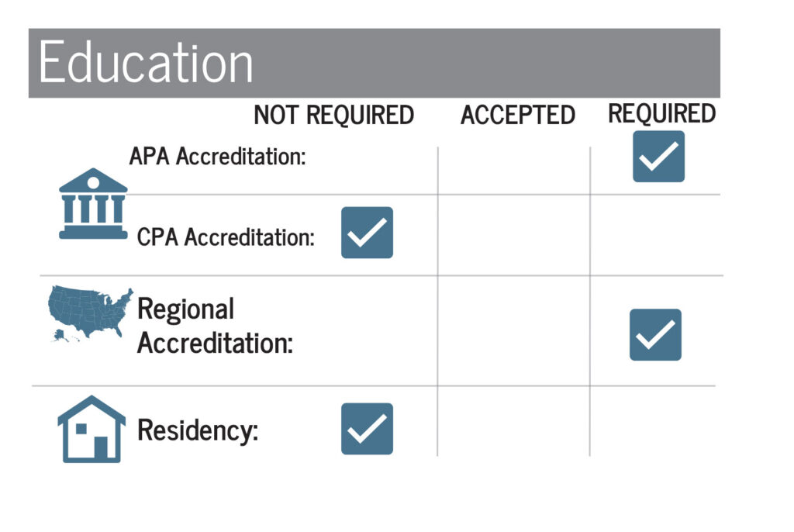The height and width of the screenshot is (532, 794).
Task: Click the bank building accreditation icon
Action: click(93, 203)
